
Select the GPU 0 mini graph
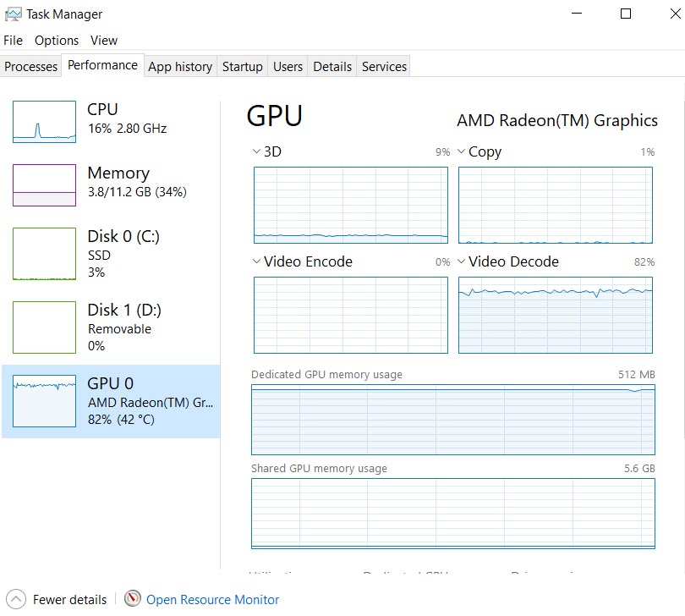44,400
